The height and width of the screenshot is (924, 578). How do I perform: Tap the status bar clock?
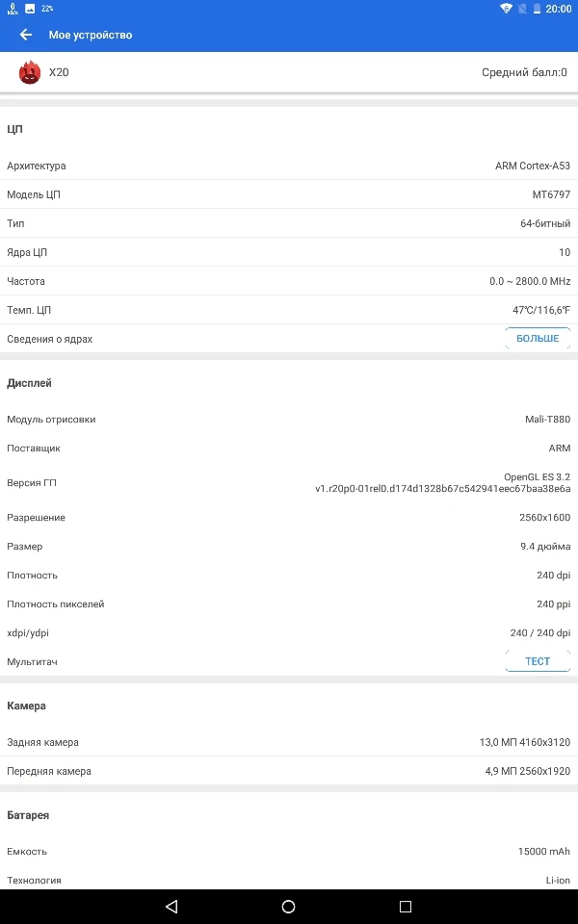coord(559,9)
